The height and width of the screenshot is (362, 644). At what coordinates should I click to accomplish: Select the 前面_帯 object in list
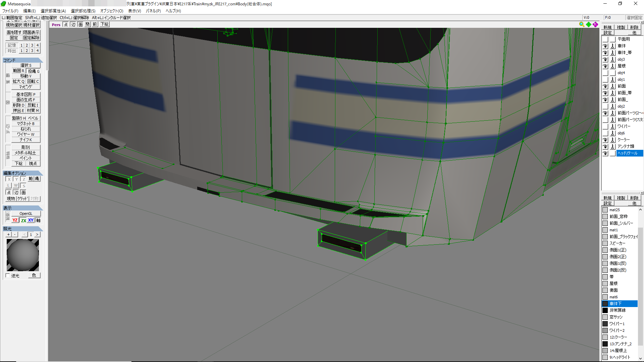(625, 93)
